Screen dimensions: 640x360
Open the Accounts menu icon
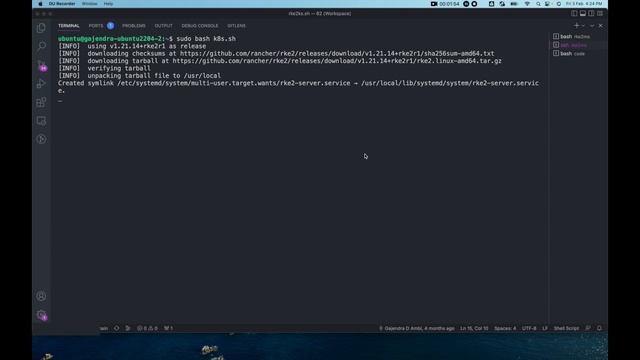(41, 296)
